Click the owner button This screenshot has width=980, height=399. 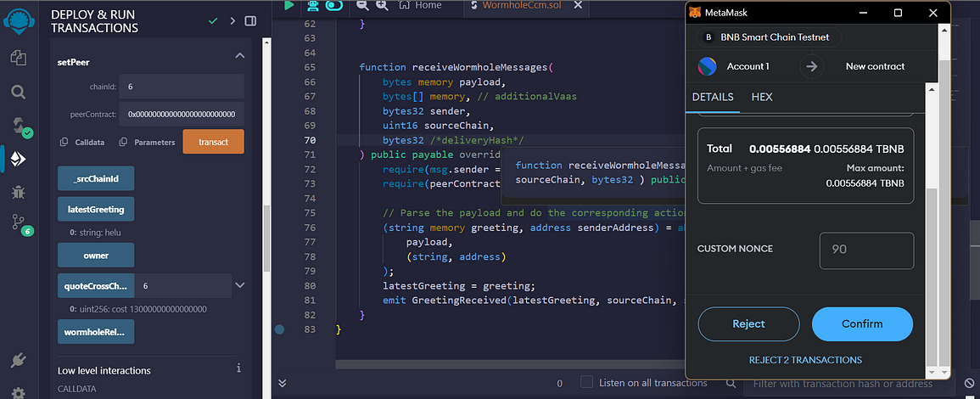pyautogui.click(x=96, y=256)
